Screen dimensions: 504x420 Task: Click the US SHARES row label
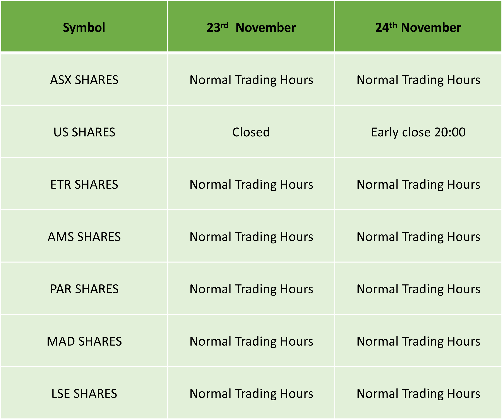coord(84,132)
